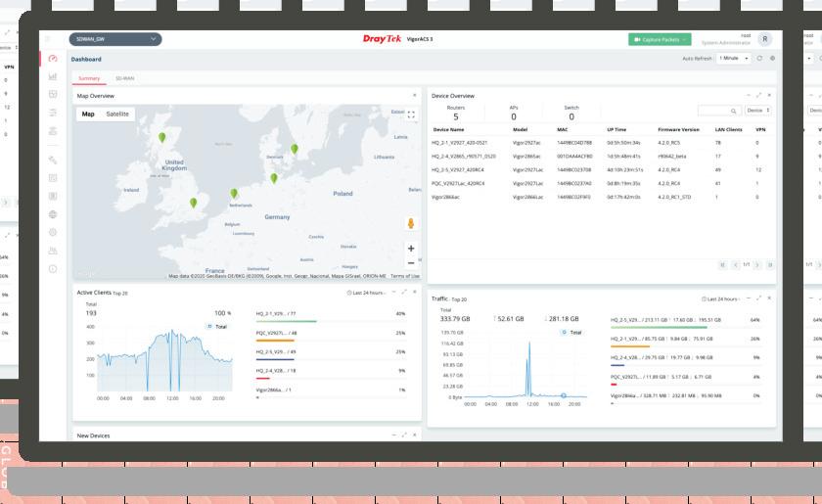Click the dashboard refresh icon
Viewport: 822px width, 504px height.
click(759, 58)
